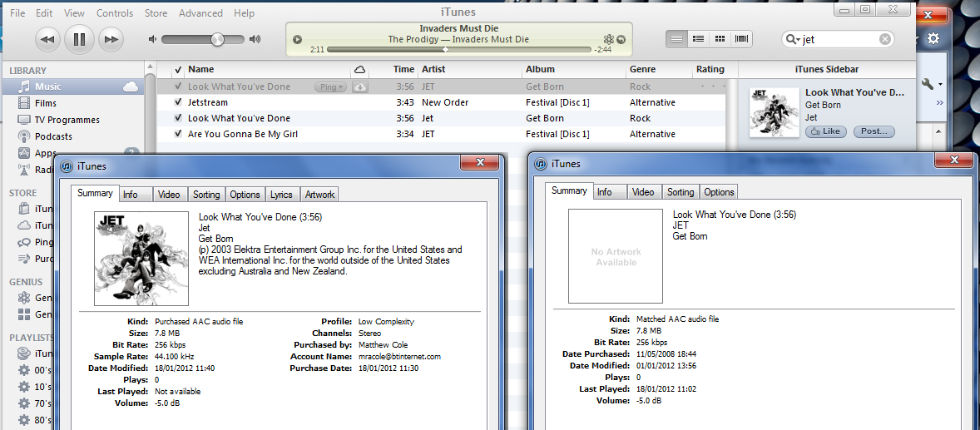
Task: Click the Previous track button
Action: point(47,39)
